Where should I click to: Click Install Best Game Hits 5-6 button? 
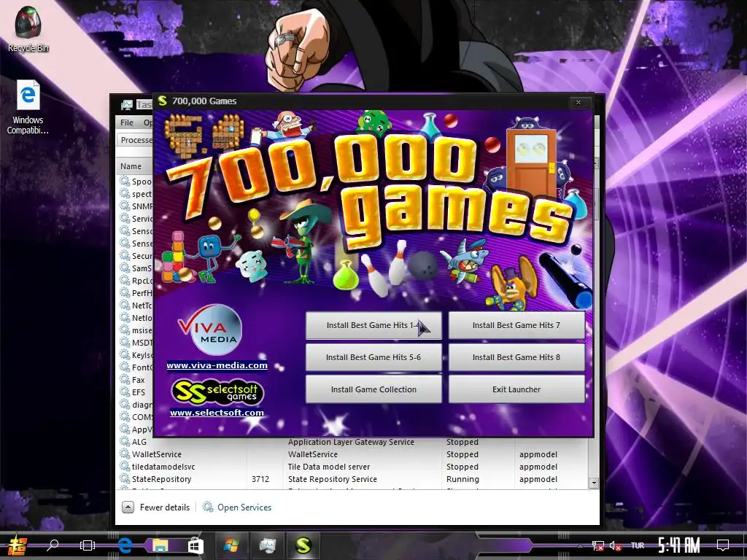[x=373, y=357]
